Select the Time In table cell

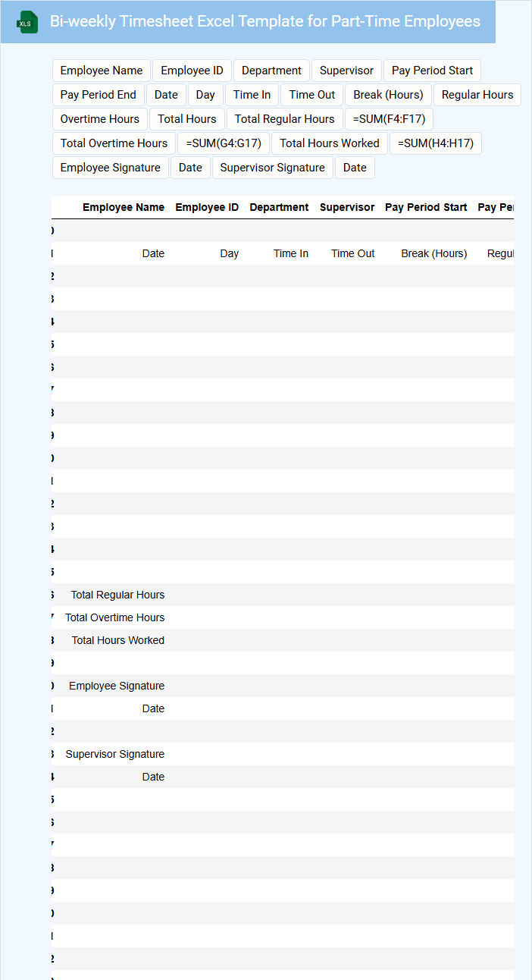tap(291, 253)
